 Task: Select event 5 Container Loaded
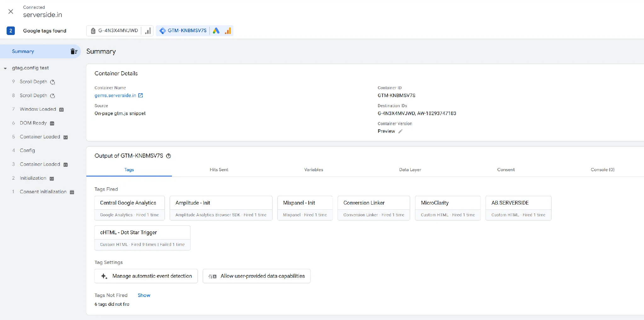[x=40, y=137]
